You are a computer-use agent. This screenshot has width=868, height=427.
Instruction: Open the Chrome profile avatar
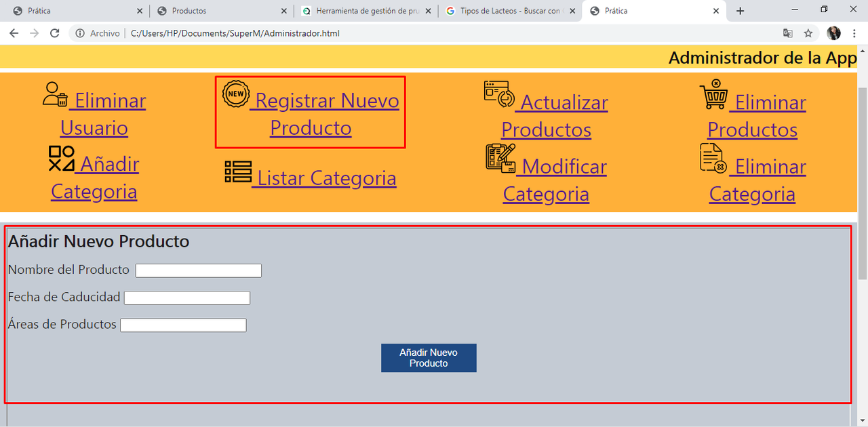click(x=833, y=33)
